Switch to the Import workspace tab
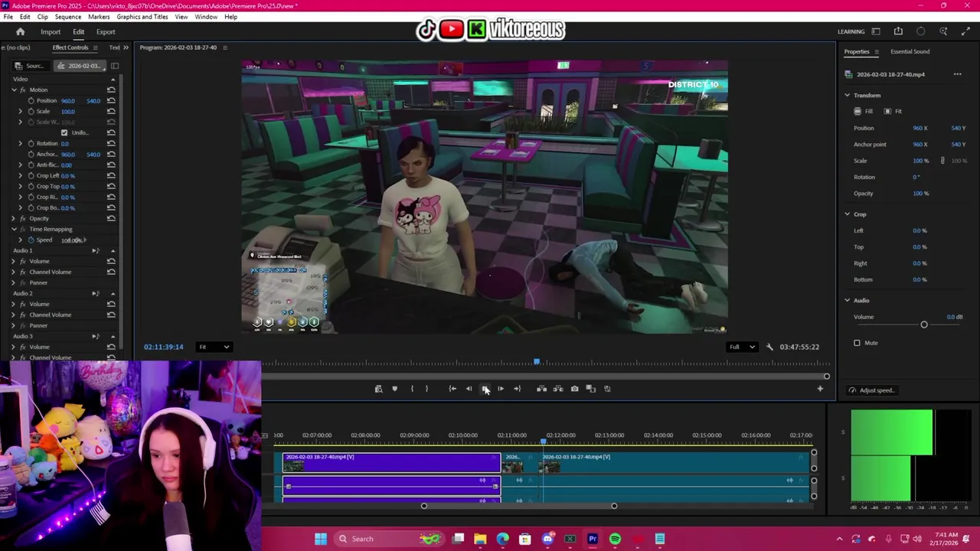The height and width of the screenshot is (551, 980). [x=51, y=31]
